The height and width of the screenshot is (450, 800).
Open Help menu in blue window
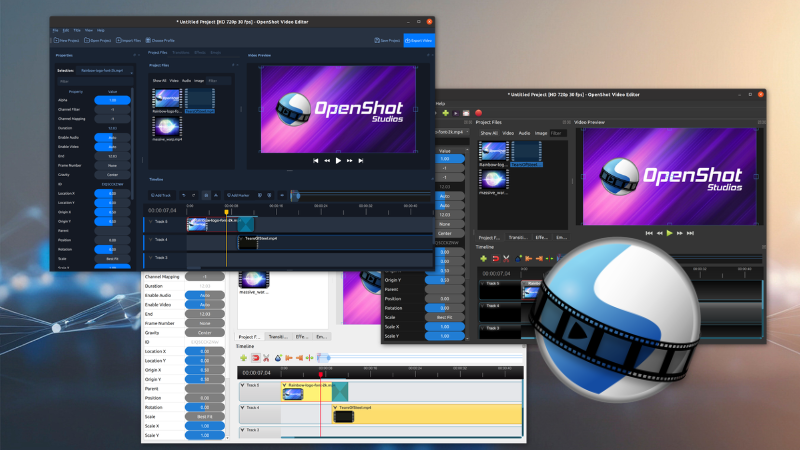[101, 30]
